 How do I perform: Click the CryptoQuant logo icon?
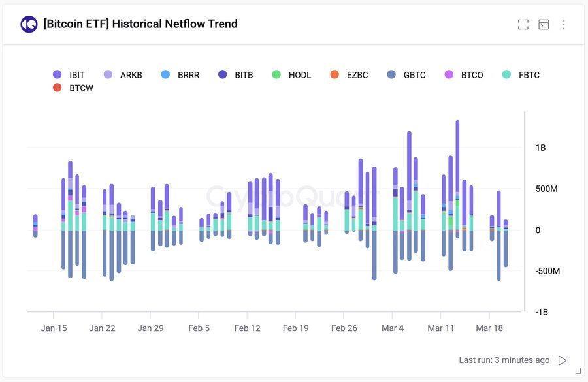[29, 25]
